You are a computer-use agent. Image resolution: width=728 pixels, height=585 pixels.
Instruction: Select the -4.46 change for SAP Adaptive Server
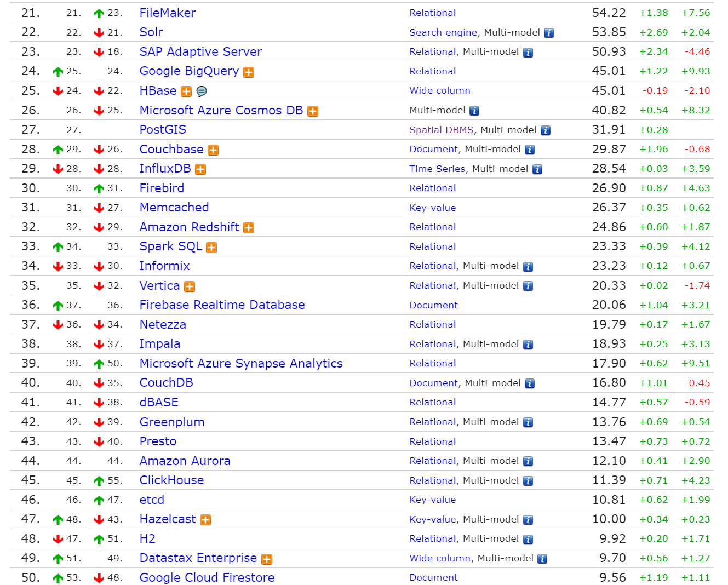coord(697,51)
